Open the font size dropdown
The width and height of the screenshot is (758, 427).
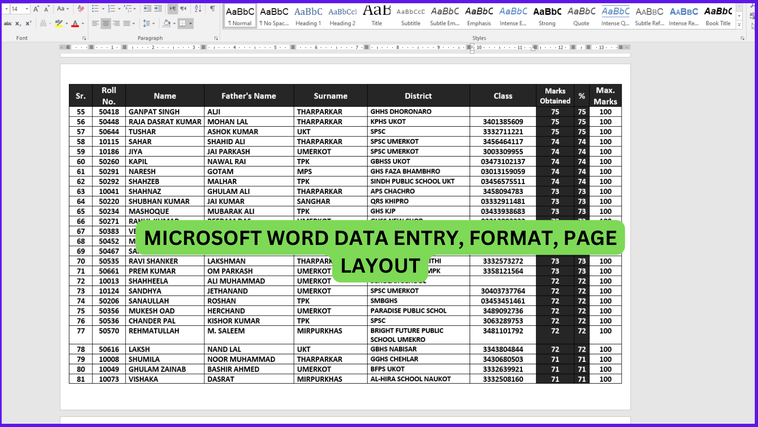tap(27, 9)
